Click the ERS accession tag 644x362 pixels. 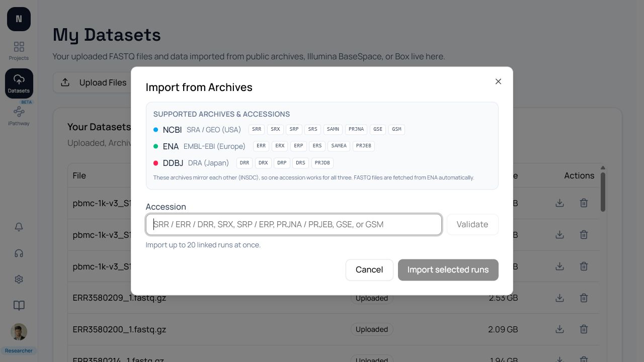pyautogui.click(x=317, y=146)
